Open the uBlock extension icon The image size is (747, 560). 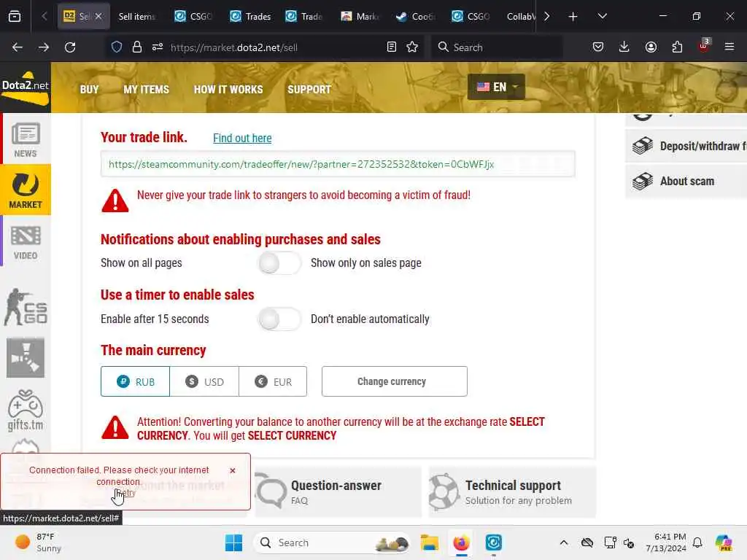click(704, 46)
